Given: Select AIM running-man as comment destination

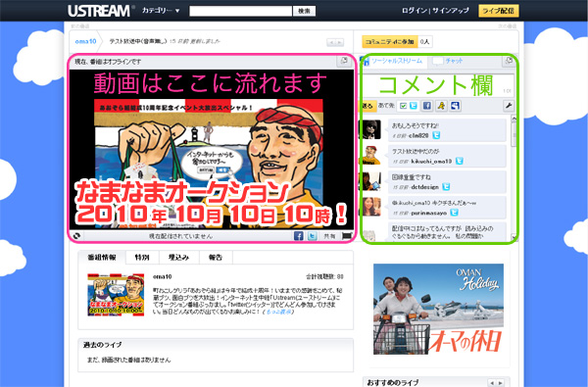Looking at the screenshot, I should tap(441, 106).
